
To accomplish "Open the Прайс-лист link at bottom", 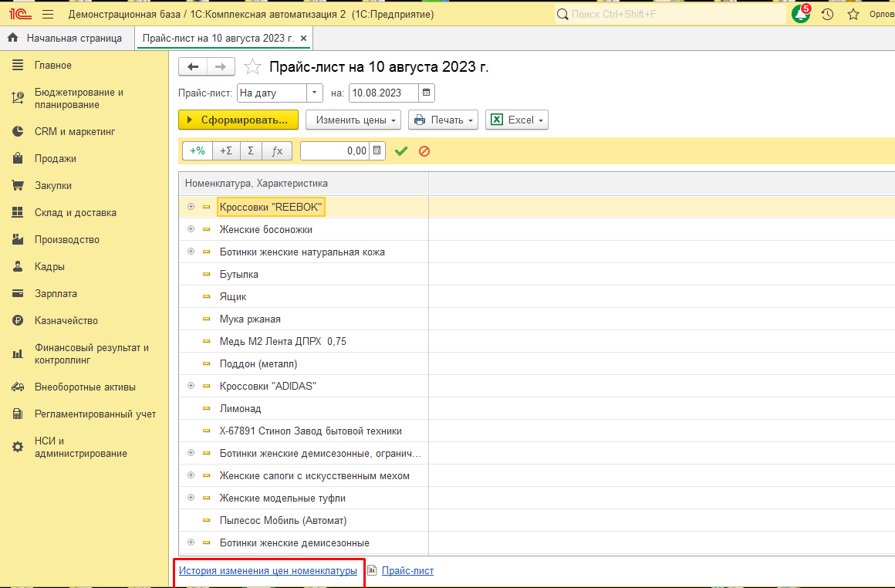I will [407, 570].
